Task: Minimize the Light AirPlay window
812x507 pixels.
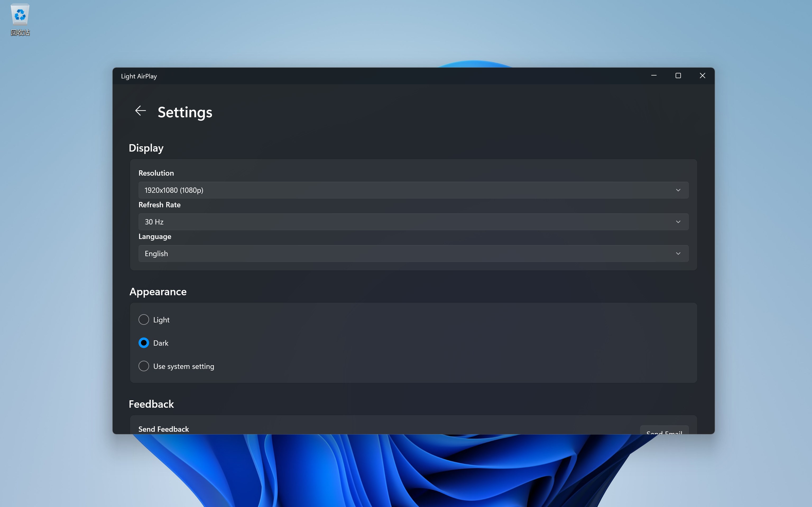Action: pyautogui.click(x=653, y=76)
